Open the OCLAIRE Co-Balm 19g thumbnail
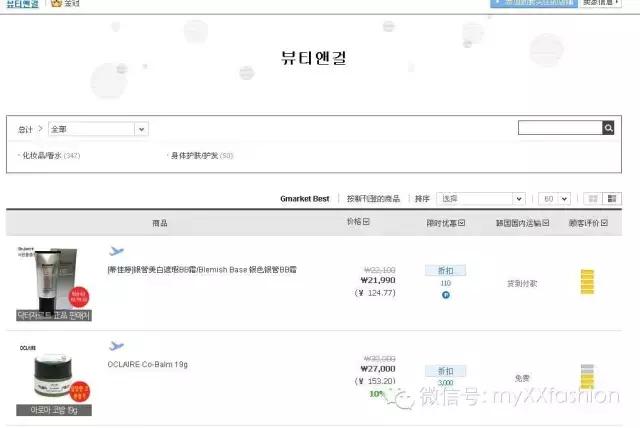This screenshot has height=428, width=640. coord(53,379)
